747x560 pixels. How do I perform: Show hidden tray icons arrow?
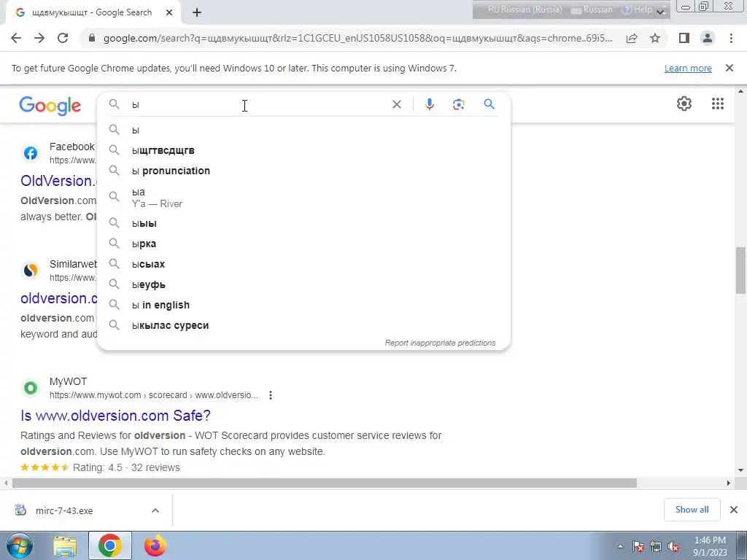click(620, 547)
